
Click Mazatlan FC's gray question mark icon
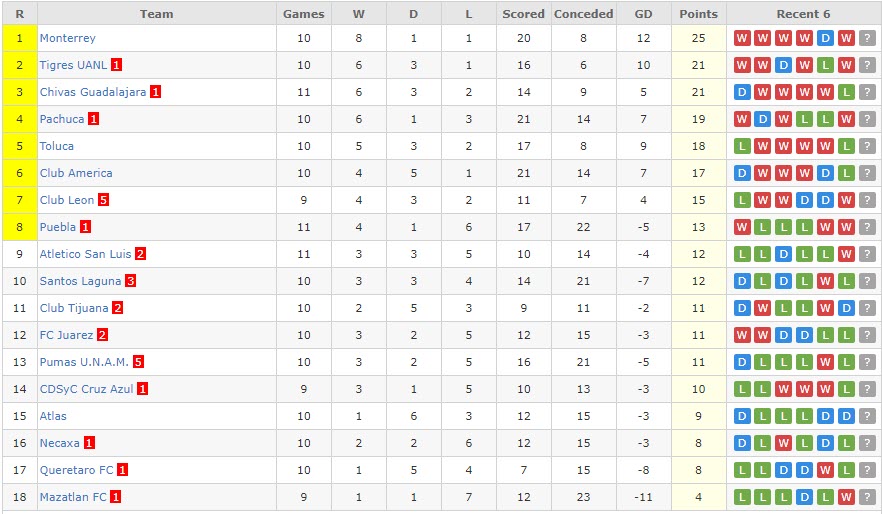(x=867, y=497)
